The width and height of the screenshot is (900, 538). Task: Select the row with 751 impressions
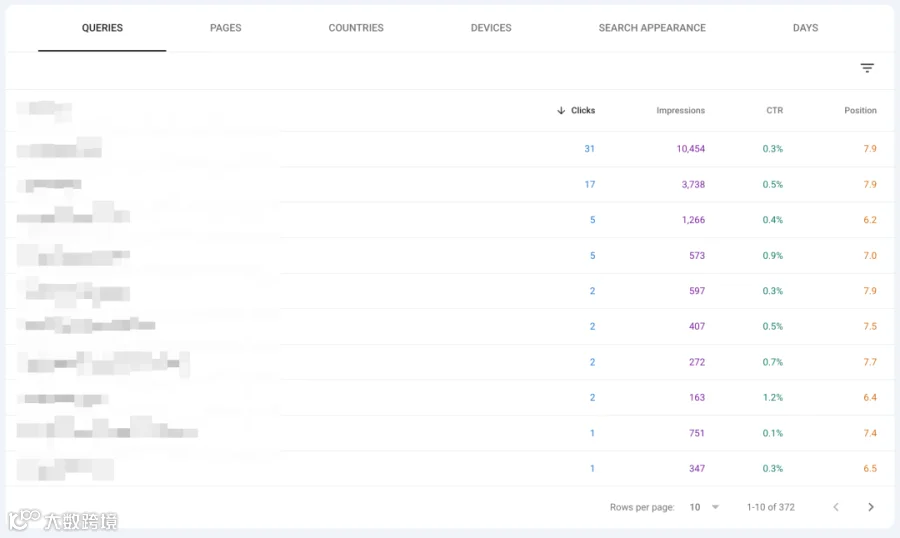coord(449,433)
